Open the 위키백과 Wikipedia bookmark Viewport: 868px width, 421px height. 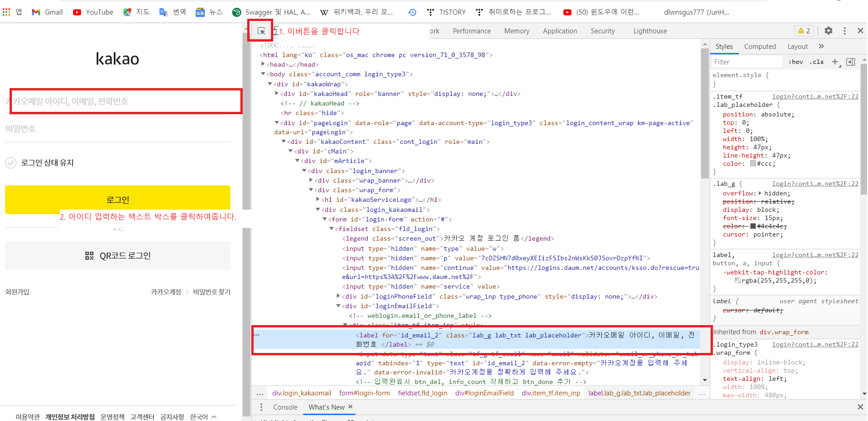click(356, 12)
